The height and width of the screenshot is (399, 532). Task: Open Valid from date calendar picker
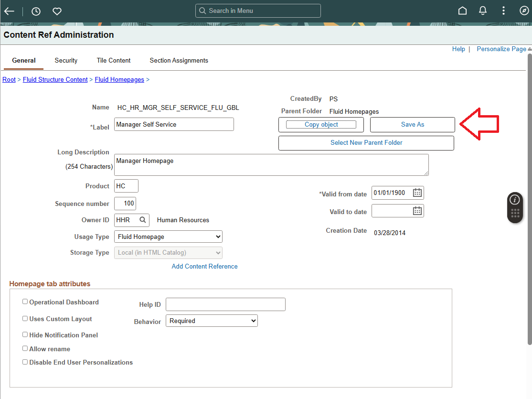tap(417, 193)
